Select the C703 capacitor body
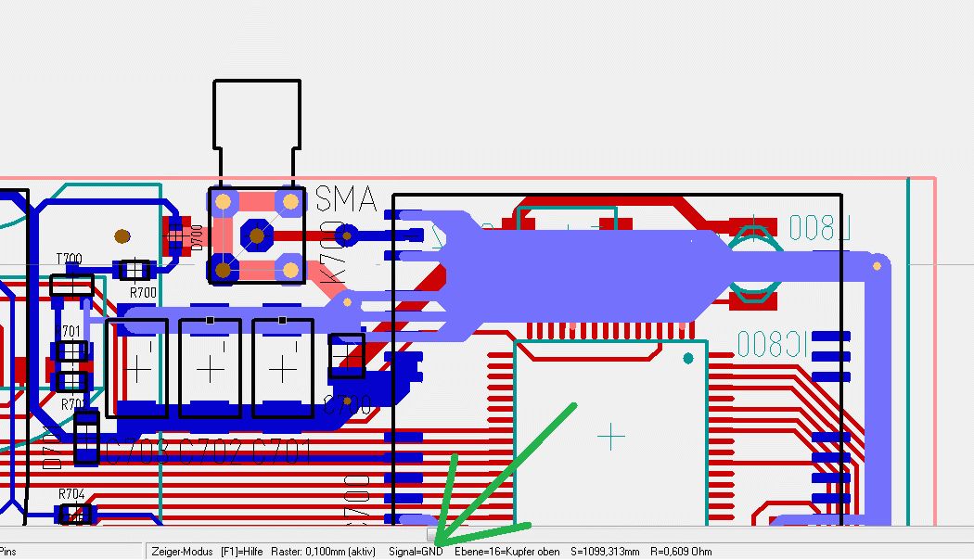 (137, 368)
